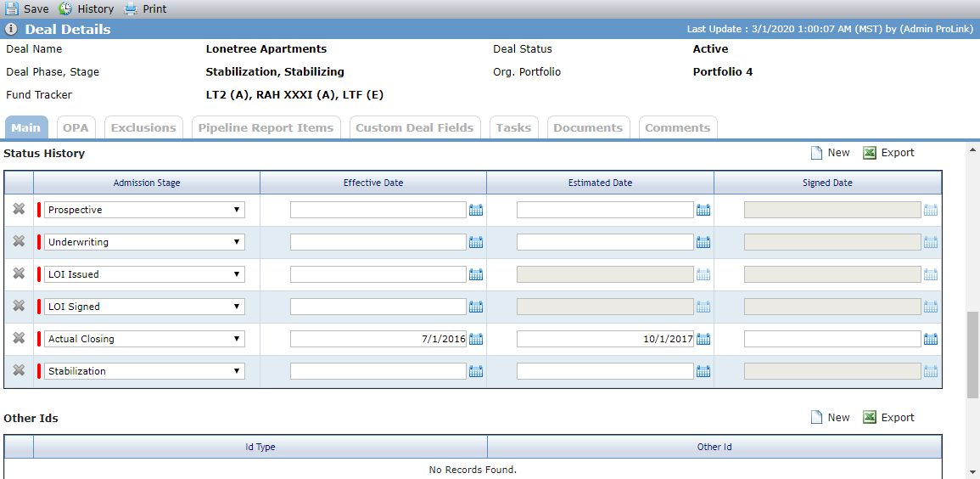This screenshot has height=479, width=980.
Task: Click the Other Id column header
Action: (x=714, y=447)
